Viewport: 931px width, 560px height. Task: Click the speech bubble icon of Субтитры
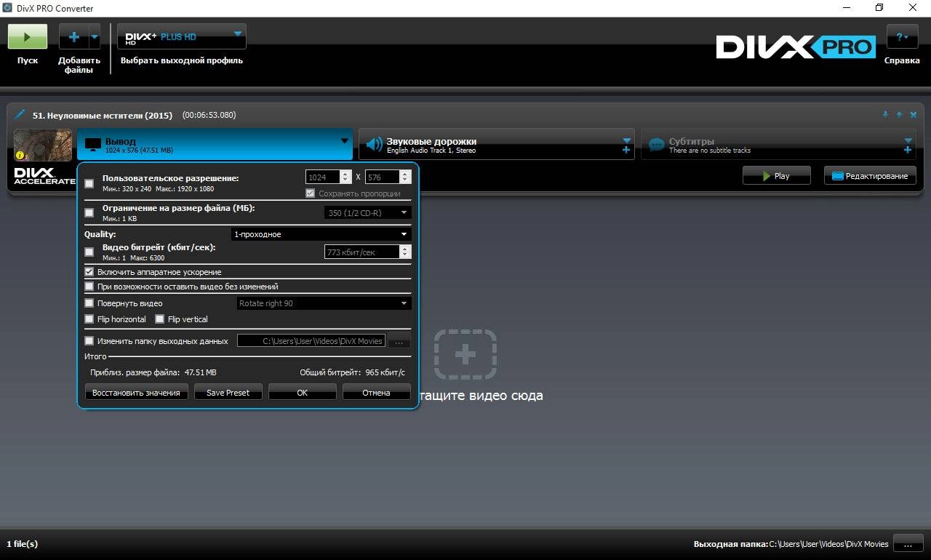pos(657,145)
